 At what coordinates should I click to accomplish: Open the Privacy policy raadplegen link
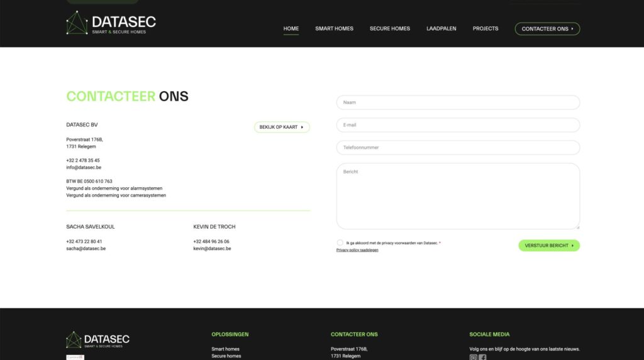[x=357, y=250]
